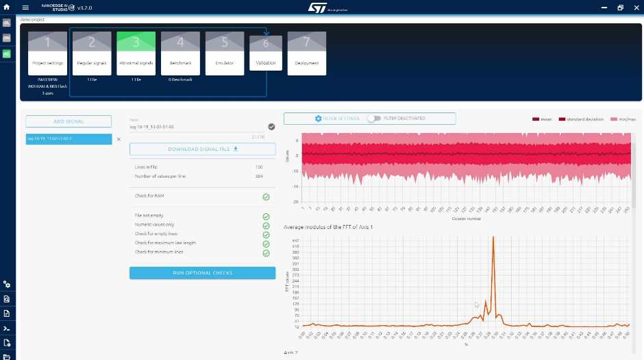Select the green AD sidebar project type

pyautogui.click(x=7, y=54)
